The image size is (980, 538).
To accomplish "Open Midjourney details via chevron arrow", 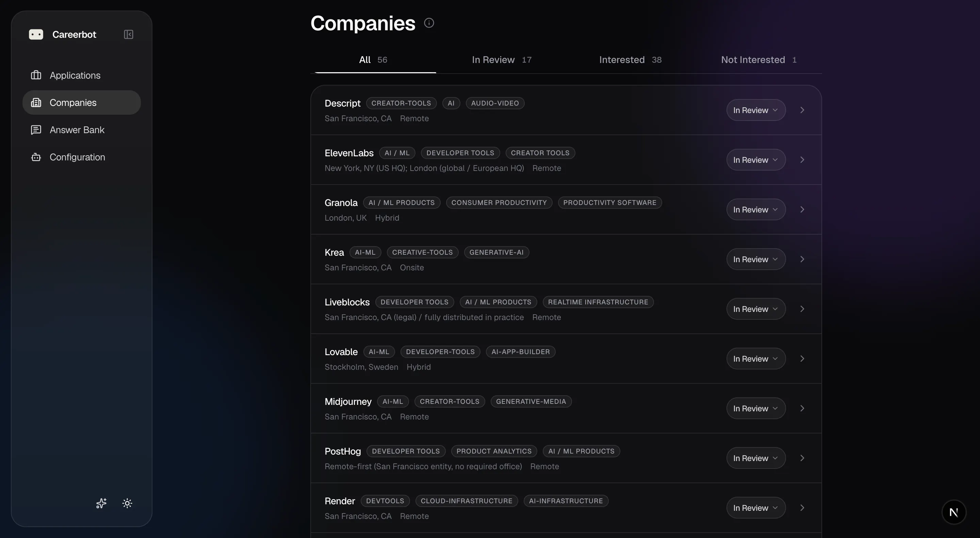I will click(802, 408).
